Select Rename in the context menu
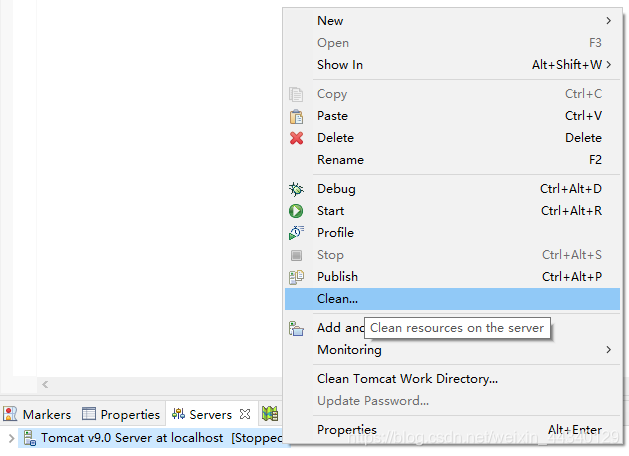The width and height of the screenshot is (629, 456). 340,160
